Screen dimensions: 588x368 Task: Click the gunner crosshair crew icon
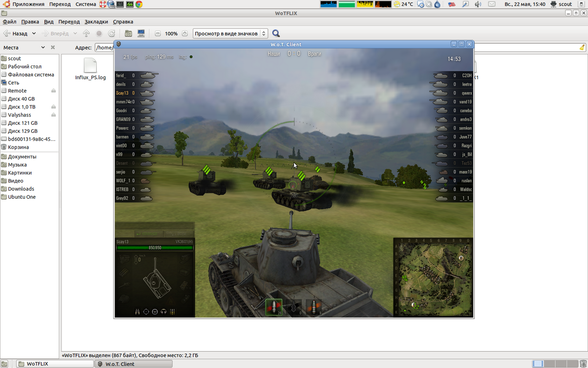(146, 312)
